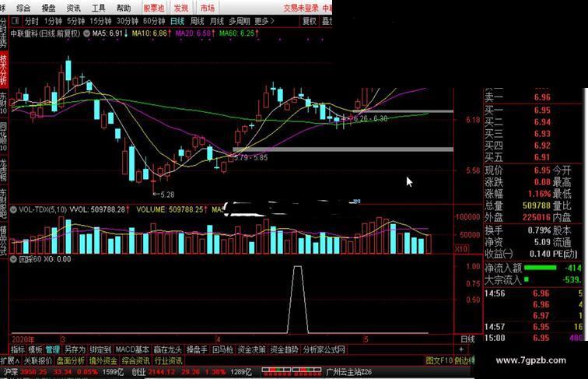The width and height of the screenshot is (588, 379).
Task: Click the 日线 label below price axis
Action: pyautogui.click(x=467, y=339)
